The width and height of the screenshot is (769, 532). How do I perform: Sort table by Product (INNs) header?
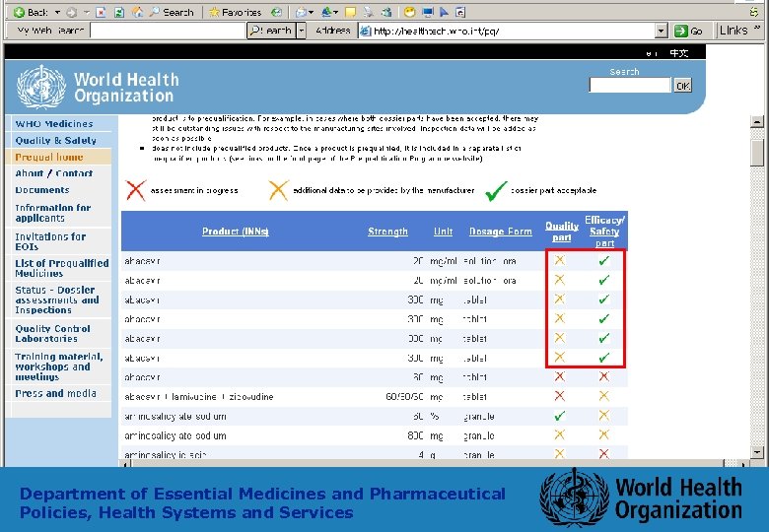click(x=236, y=232)
